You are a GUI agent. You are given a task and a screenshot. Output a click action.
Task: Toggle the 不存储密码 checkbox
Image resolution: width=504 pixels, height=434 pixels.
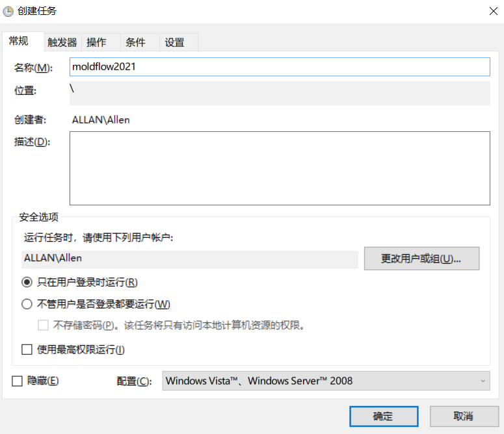tap(43, 325)
